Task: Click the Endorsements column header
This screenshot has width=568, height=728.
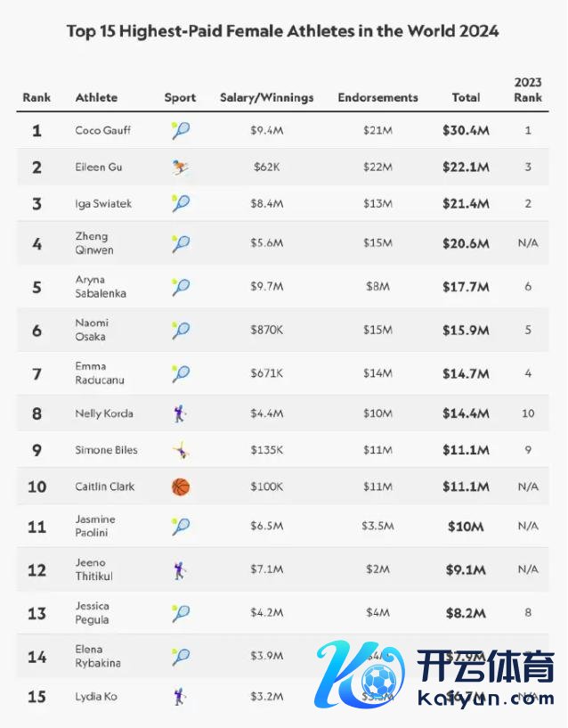Action: pyautogui.click(x=377, y=97)
